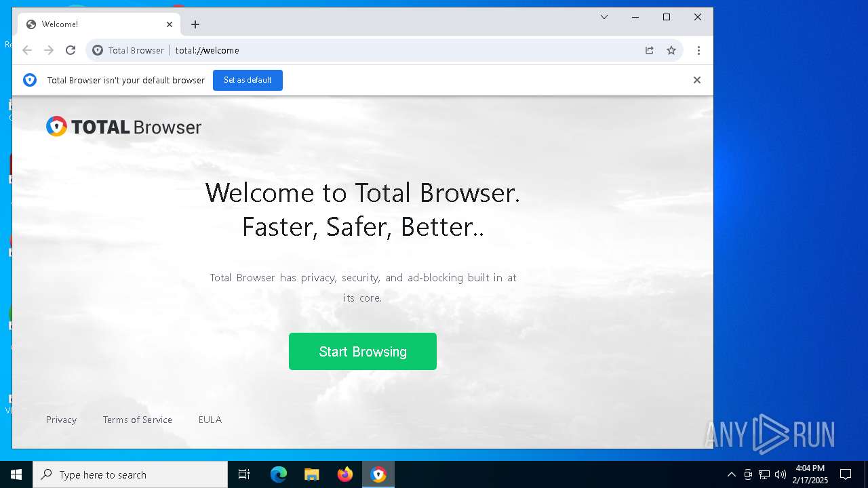
Task: Go forward with the forward arrow
Action: tap(49, 50)
